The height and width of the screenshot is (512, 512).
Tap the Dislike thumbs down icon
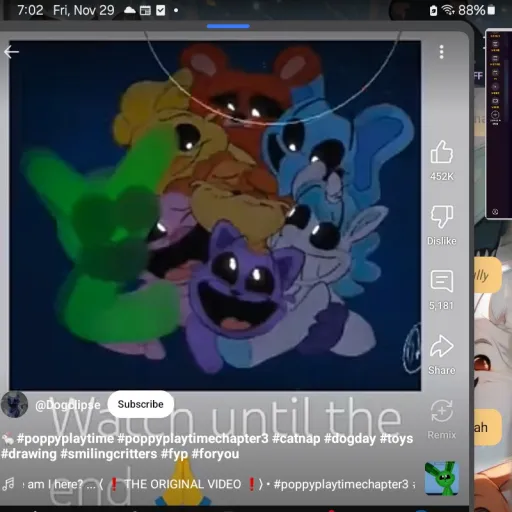pos(441,216)
